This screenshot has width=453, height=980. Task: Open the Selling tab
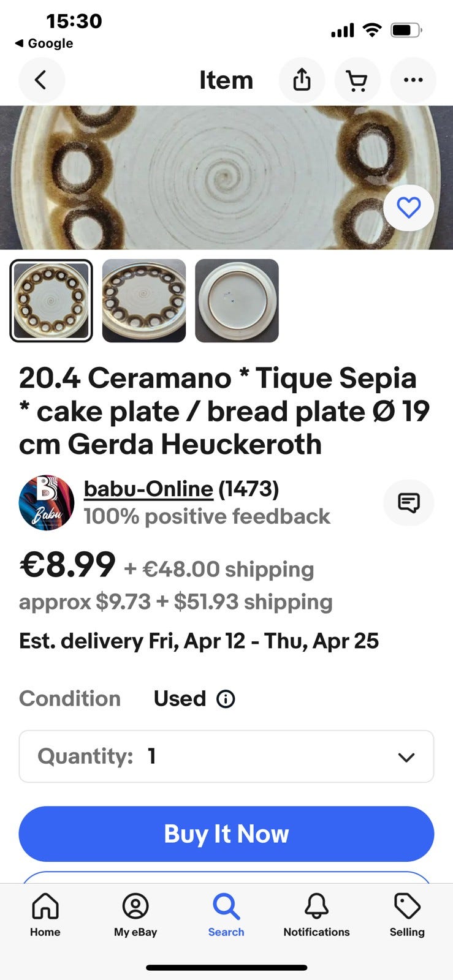(x=407, y=914)
